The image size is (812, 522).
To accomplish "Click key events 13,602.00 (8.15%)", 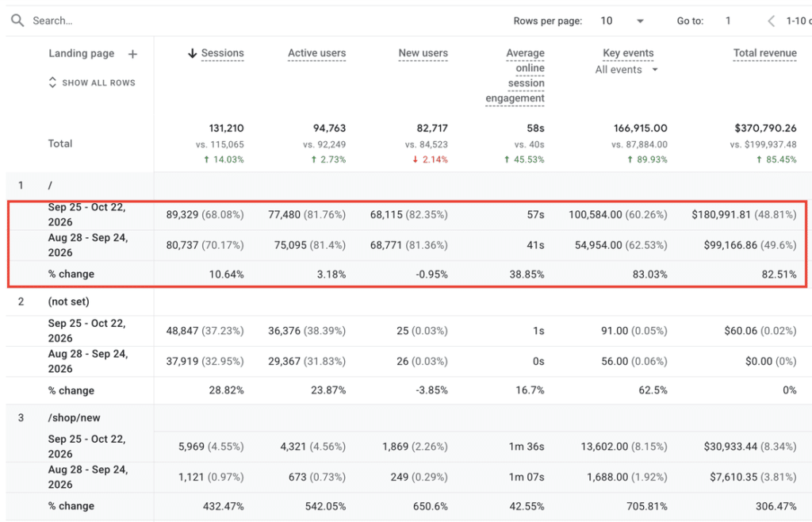I will [624, 447].
